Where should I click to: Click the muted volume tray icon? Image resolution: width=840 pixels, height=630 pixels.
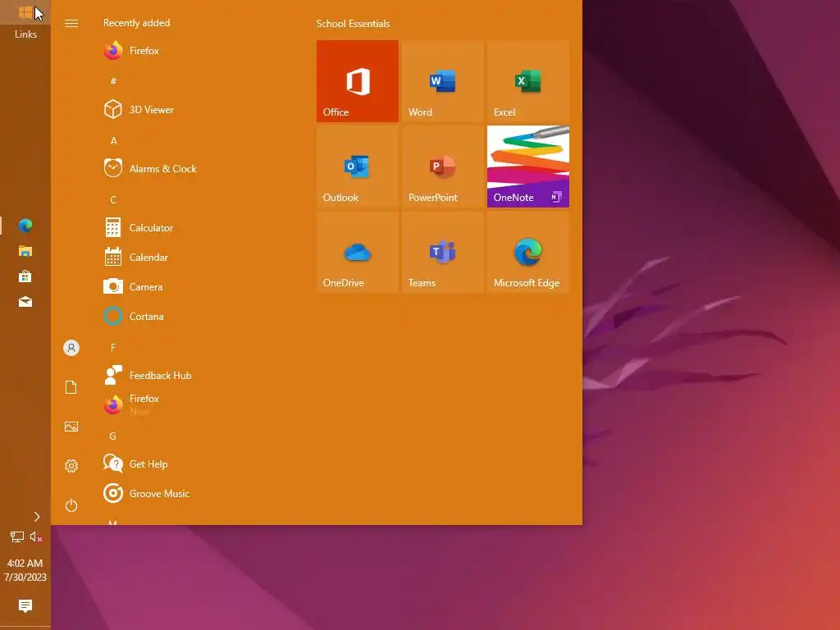36,536
